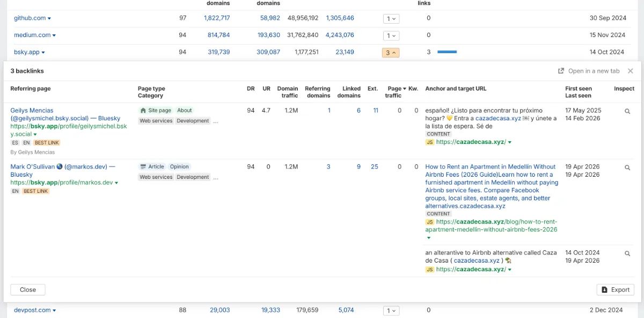This screenshot has width=644, height=318.
Task: Open Mark O'Sullivan Bluesky referring page link
Action: point(63,171)
